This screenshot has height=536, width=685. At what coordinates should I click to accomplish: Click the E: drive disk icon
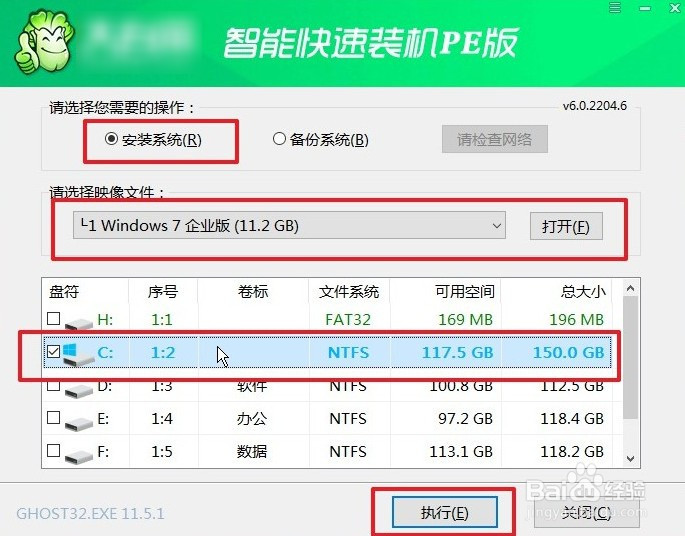79,423
